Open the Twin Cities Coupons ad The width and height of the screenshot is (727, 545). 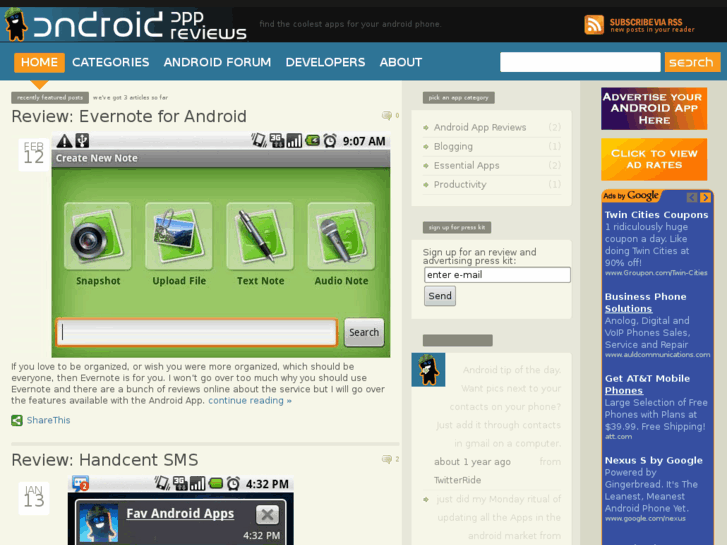point(656,214)
